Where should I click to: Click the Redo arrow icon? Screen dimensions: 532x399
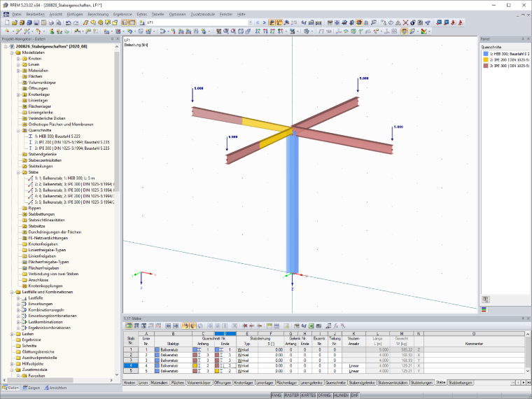[76, 22]
